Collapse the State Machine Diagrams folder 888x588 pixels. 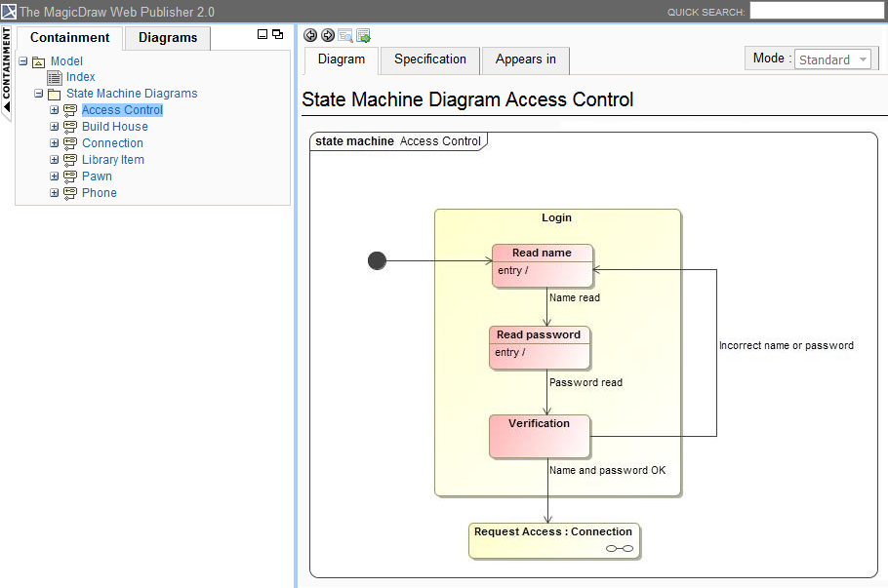pyautogui.click(x=39, y=95)
